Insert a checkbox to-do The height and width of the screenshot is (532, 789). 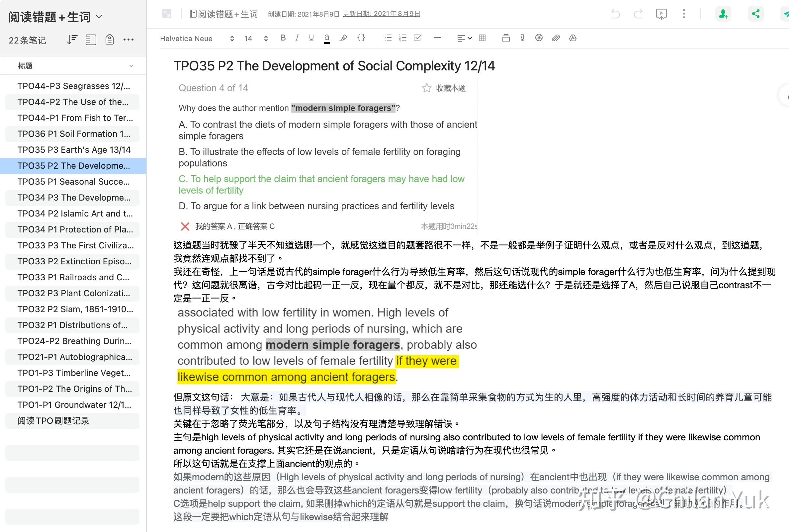coord(417,38)
